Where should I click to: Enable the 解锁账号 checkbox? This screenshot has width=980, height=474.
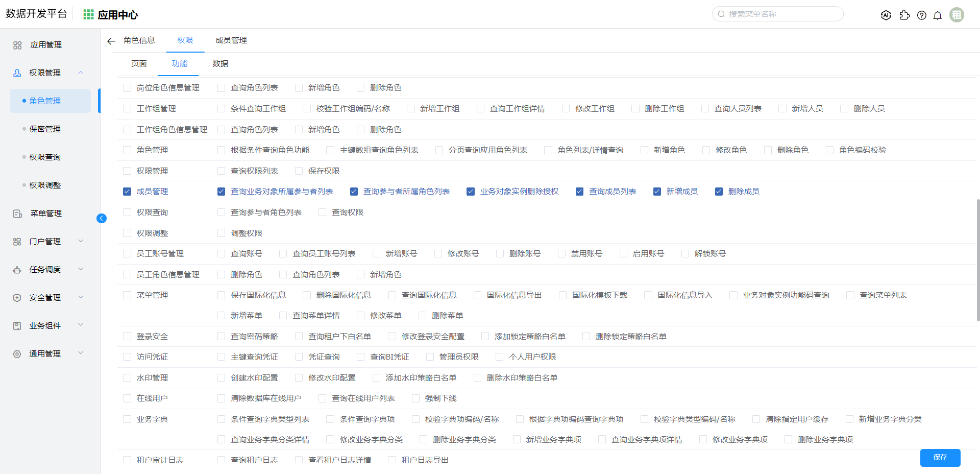pos(685,254)
